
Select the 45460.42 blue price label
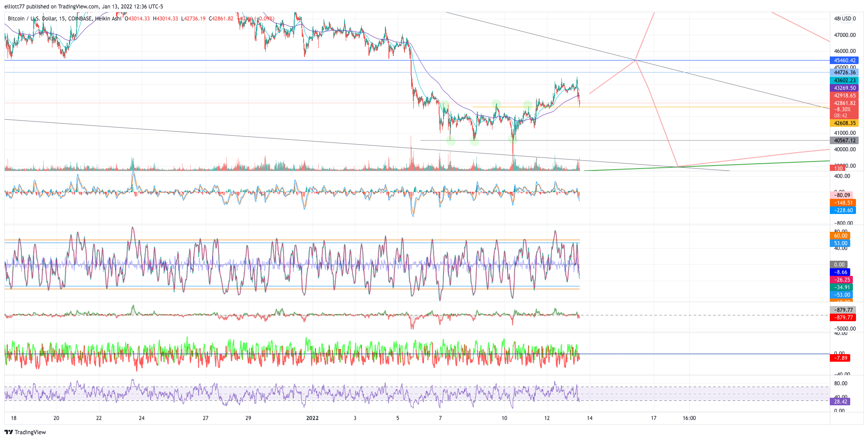point(844,61)
